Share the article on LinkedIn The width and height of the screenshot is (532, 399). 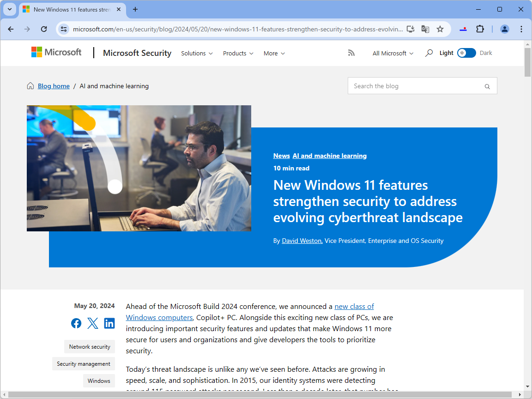click(109, 323)
